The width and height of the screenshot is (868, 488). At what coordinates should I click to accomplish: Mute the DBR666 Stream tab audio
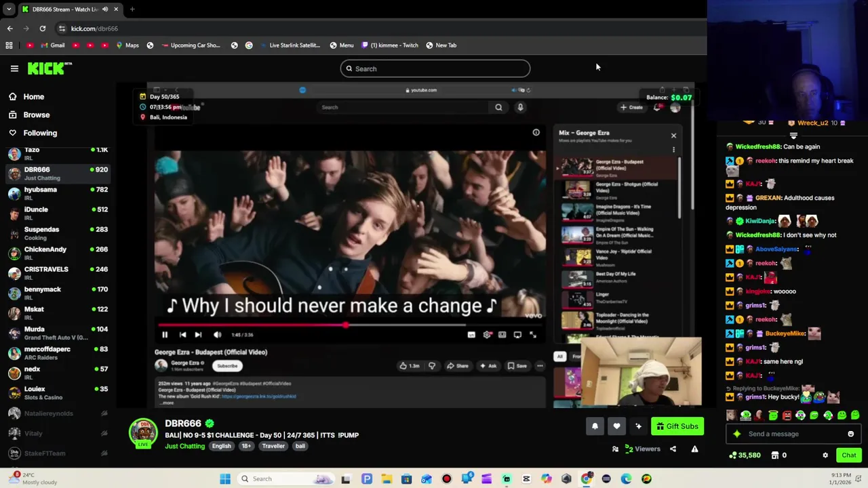[104, 9]
